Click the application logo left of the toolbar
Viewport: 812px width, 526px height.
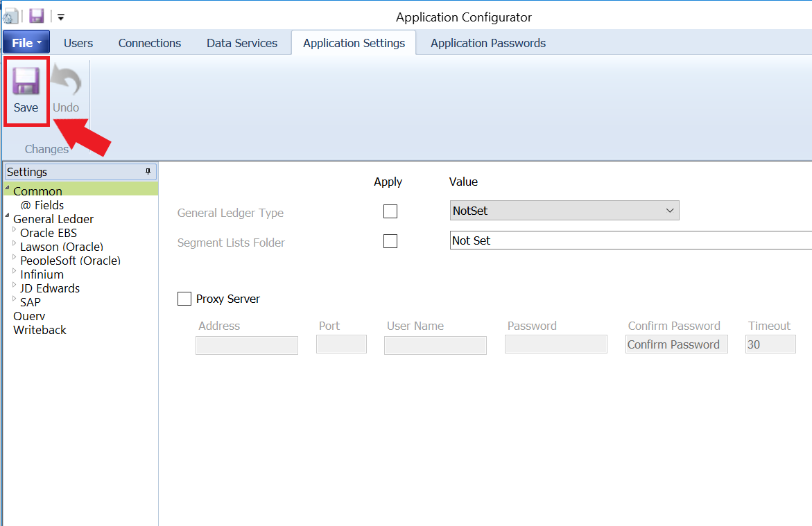tap(11, 15)
